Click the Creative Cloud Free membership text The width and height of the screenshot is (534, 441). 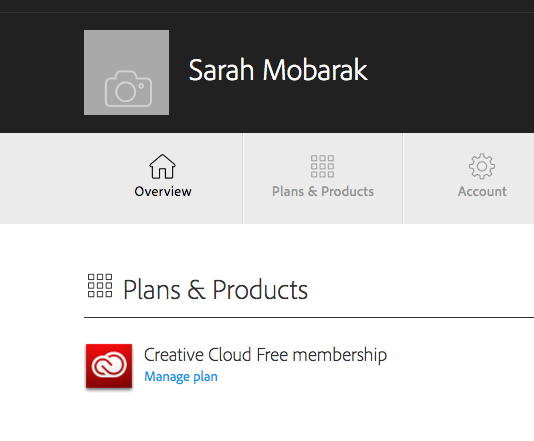(265, 355)
